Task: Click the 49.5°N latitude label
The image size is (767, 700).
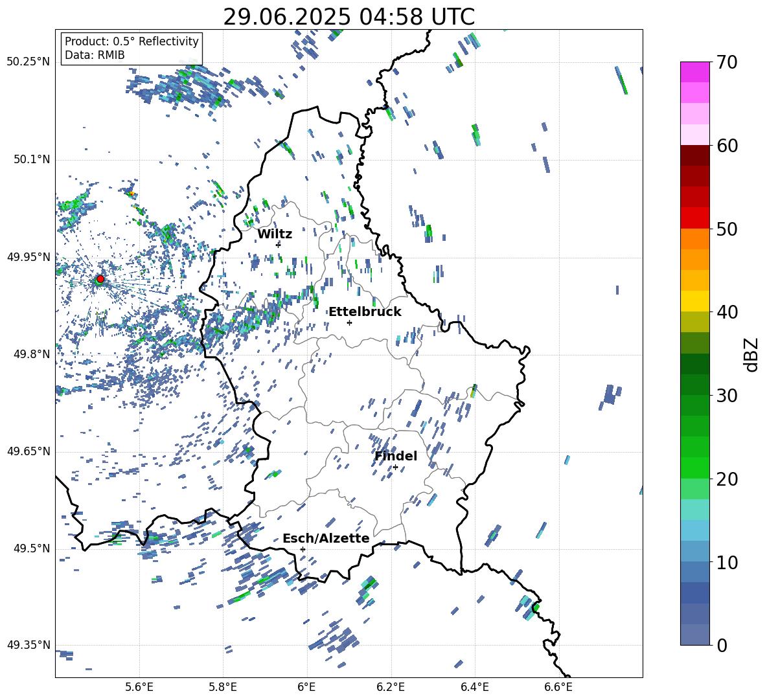Action: pyautogui.click(x=32, y=548)
